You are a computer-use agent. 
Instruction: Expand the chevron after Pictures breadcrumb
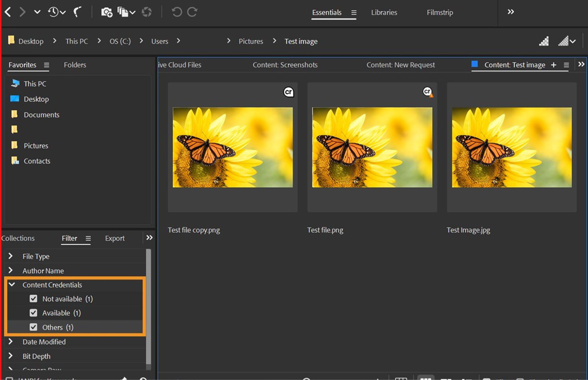pyautogui.click(x=274, y=40)
